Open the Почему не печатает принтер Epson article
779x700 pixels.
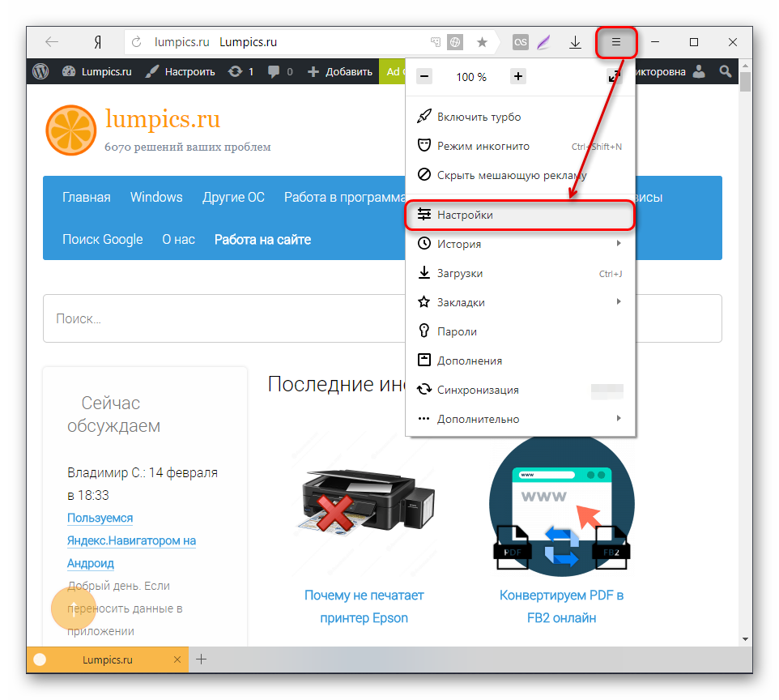point(364,607)
